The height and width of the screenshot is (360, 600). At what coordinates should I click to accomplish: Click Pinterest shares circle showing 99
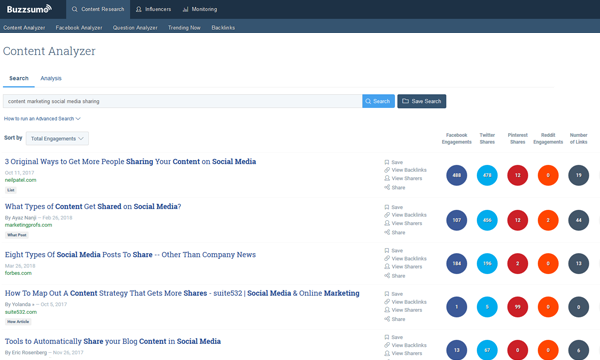click(x=517, y=307)
